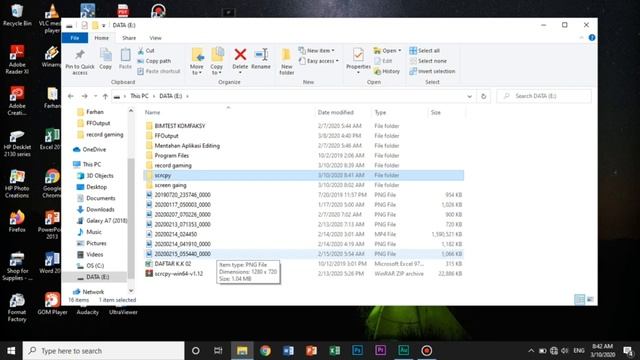This screenshot has height=360, width=640.
Task: Click Copy path in ribbon
Action: (154, 61)
